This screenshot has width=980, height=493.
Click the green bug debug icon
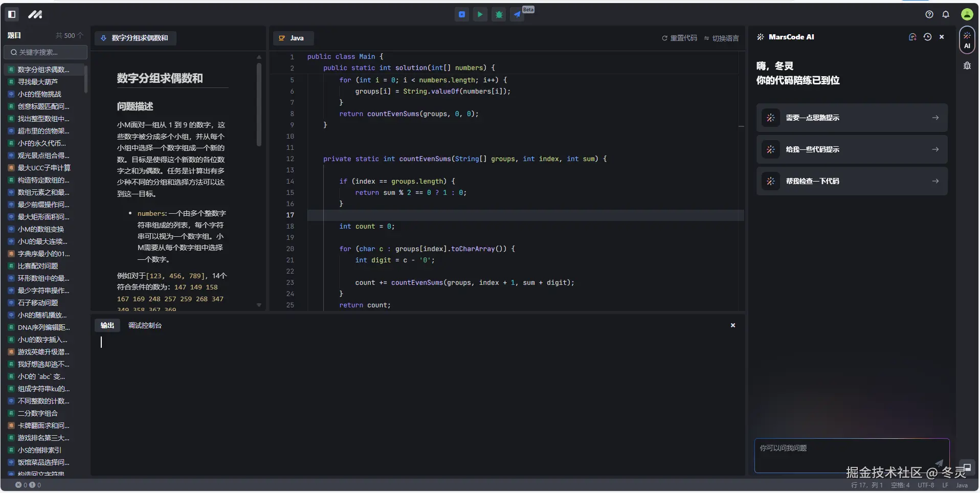tap(499, 15)
